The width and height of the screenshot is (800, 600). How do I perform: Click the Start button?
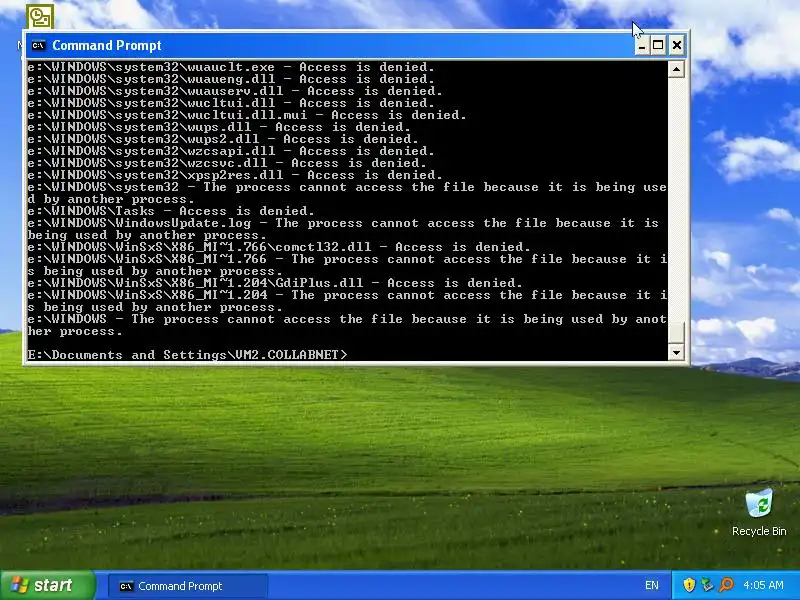[x=47, y=585]
